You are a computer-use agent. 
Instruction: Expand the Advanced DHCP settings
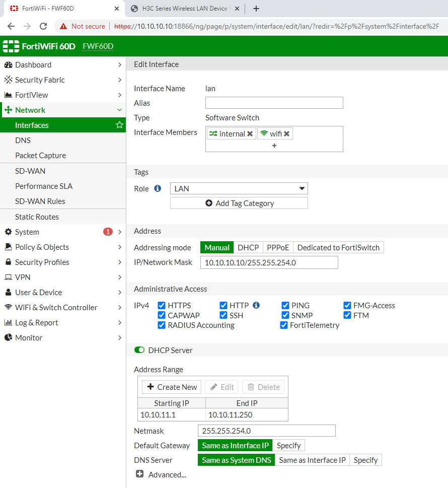pos(140,474)
